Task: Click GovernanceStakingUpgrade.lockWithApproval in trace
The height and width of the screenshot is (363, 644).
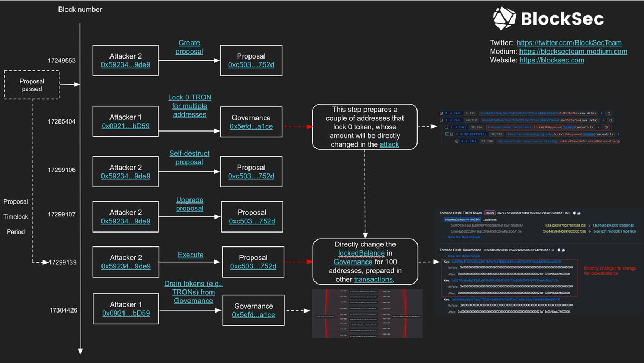Action: [x=560, y=134]
